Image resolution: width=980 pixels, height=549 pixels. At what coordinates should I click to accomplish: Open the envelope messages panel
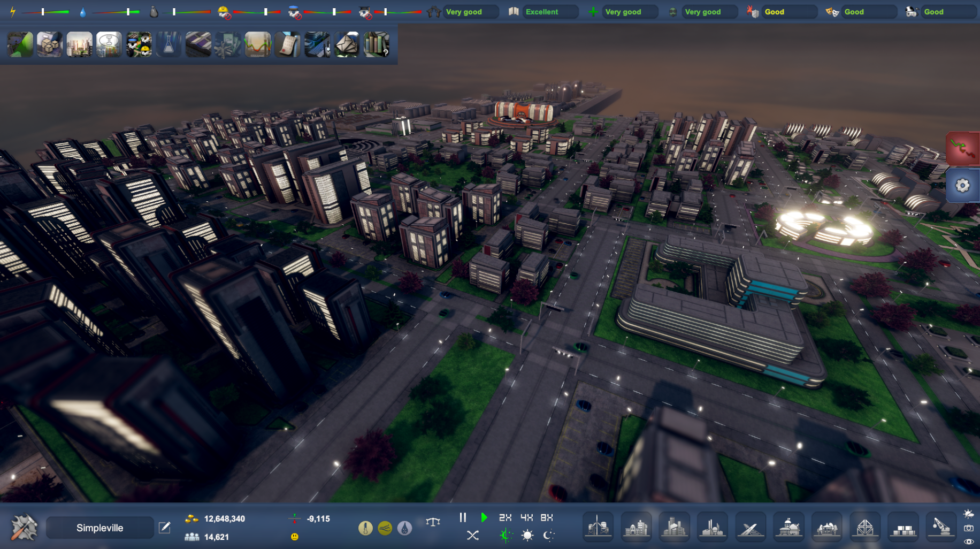pos(347,44)
